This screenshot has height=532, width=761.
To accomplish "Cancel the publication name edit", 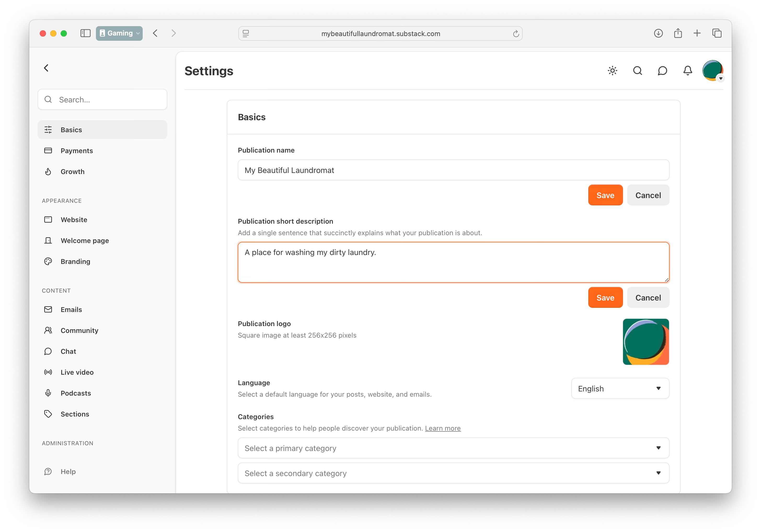I will (648, 195).
